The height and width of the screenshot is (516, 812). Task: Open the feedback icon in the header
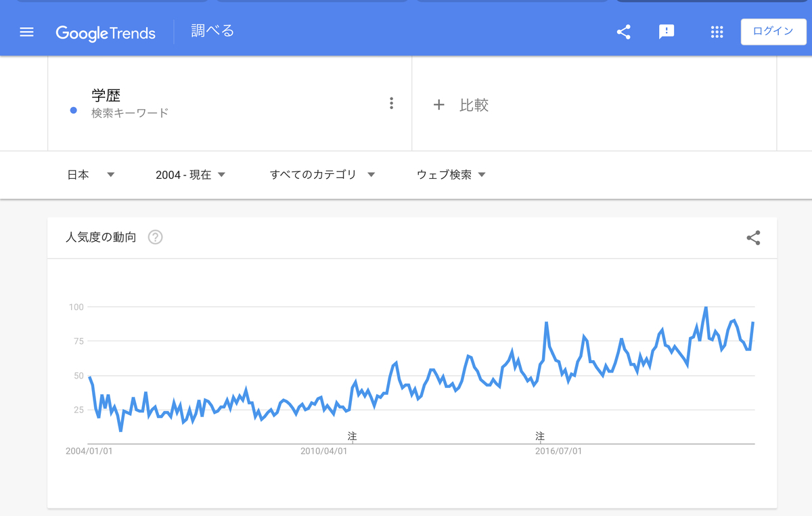[x=667, y=31]
